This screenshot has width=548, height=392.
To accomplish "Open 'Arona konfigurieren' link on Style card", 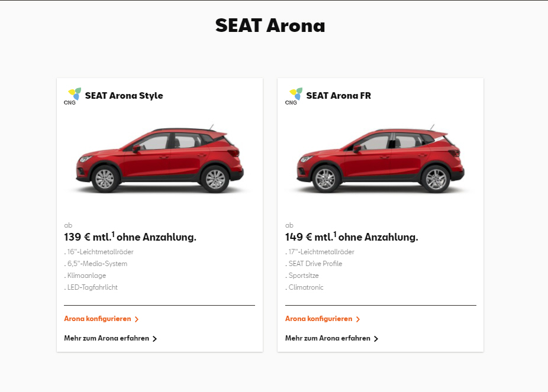I will [x=98, y=319].
